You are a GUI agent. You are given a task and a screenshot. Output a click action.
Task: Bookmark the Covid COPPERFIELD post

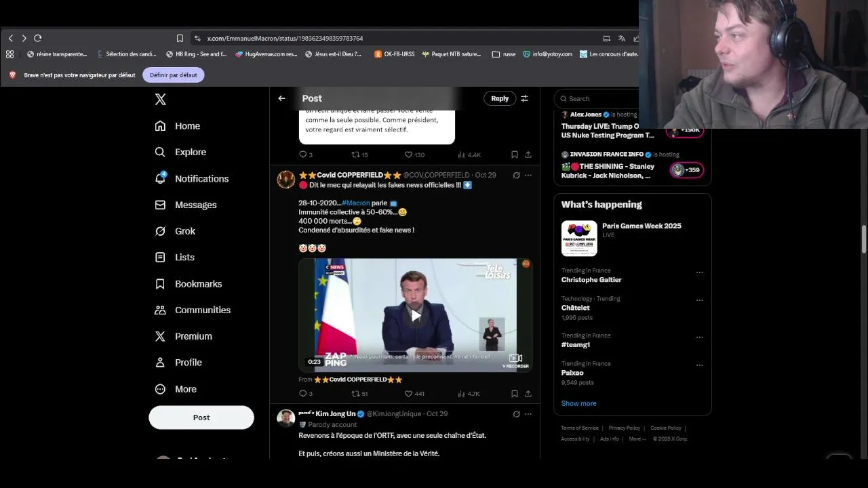(x=515, y=393)
